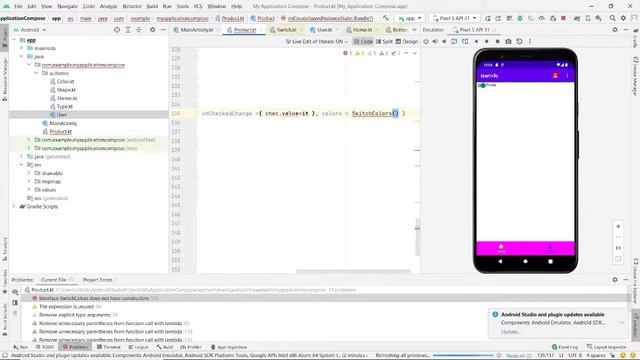Open the Android project view dropdown
Image resolution: width=640 pixels, height=360 pixels.
point(30,30)
